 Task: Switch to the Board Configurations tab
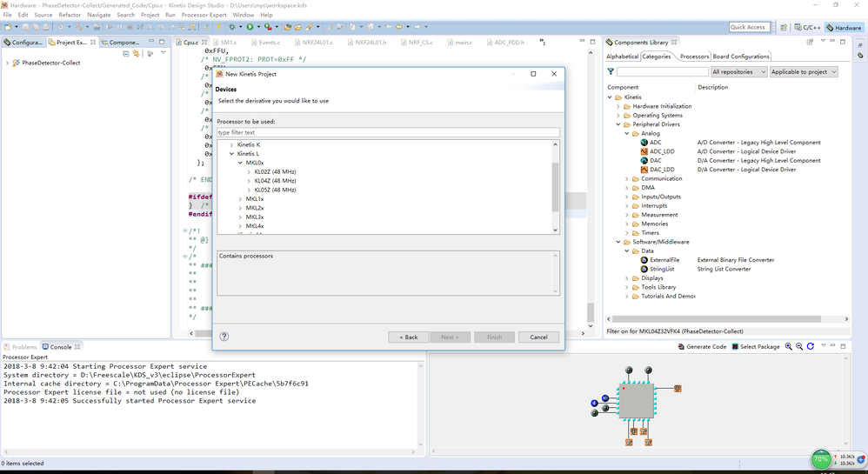click(x=741, y=57)
